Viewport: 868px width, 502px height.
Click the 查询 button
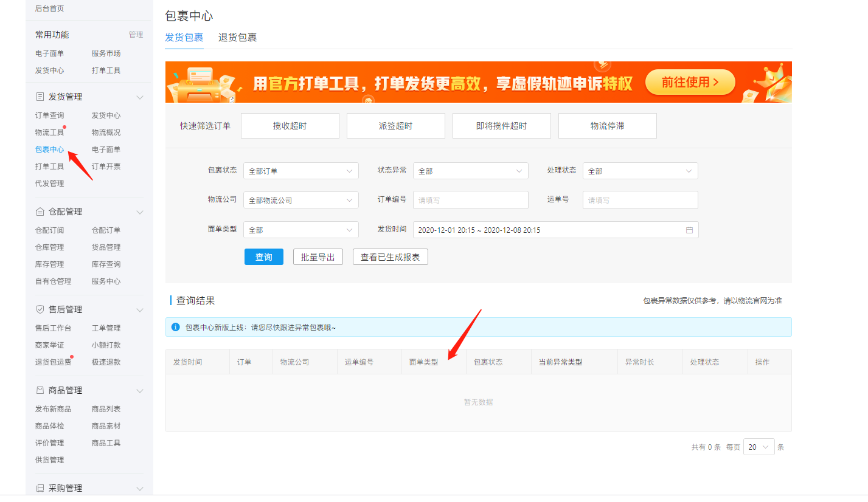point(264,257)
